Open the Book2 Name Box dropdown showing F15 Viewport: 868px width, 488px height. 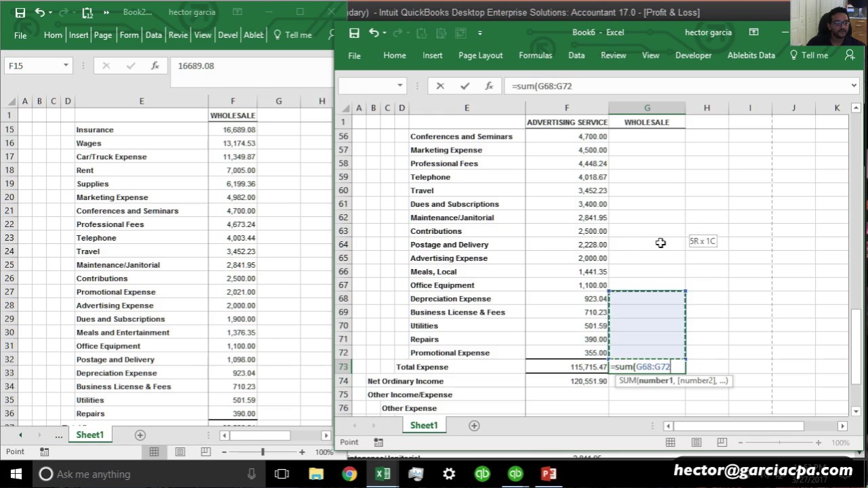(66, 66)
